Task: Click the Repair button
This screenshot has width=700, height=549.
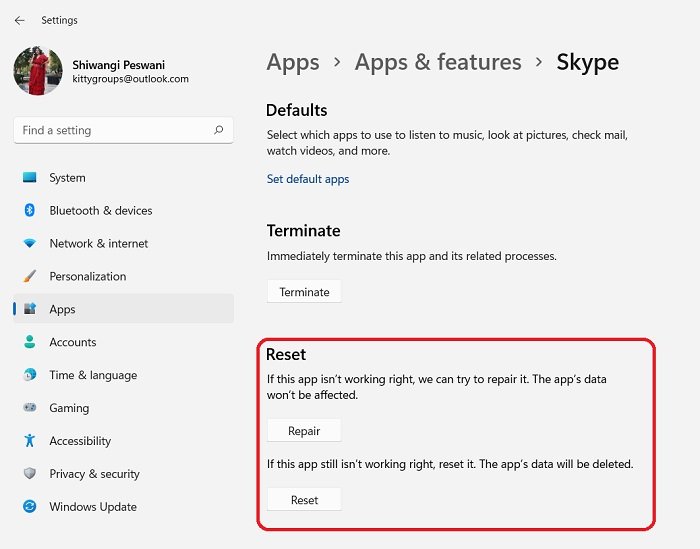Action: tap(304, 431)
